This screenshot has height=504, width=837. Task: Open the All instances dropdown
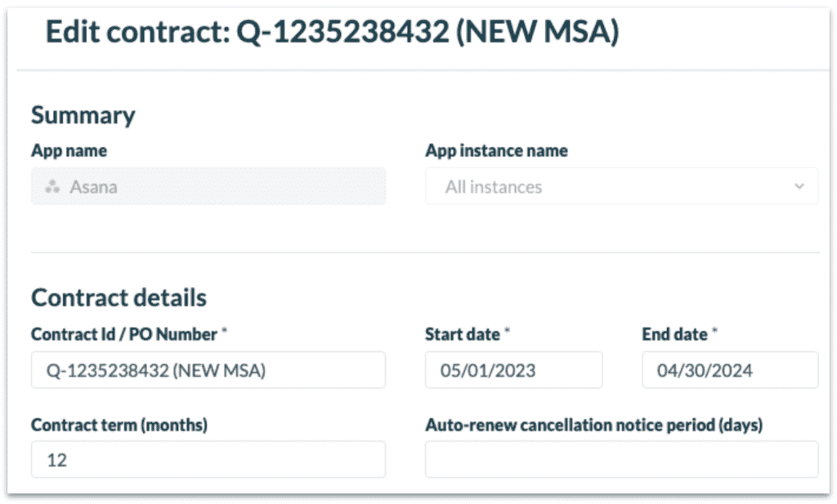coord(621,186)
